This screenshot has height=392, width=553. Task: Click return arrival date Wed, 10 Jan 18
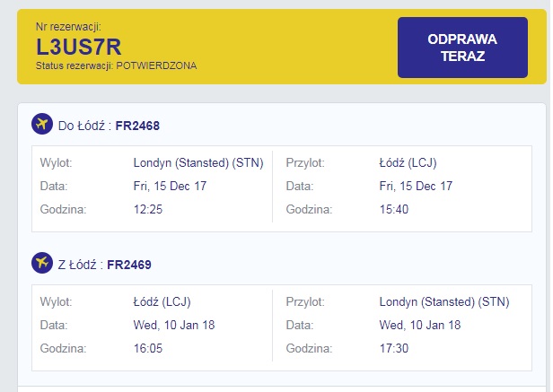pyautogui.click(x=420, y=325)
